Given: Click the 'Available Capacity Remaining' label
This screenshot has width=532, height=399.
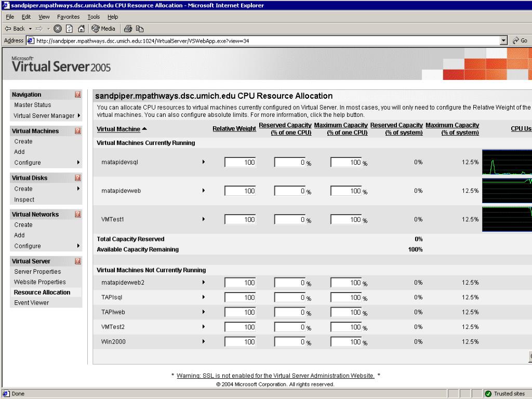Looking at the screenshot, I should point(138,249).
